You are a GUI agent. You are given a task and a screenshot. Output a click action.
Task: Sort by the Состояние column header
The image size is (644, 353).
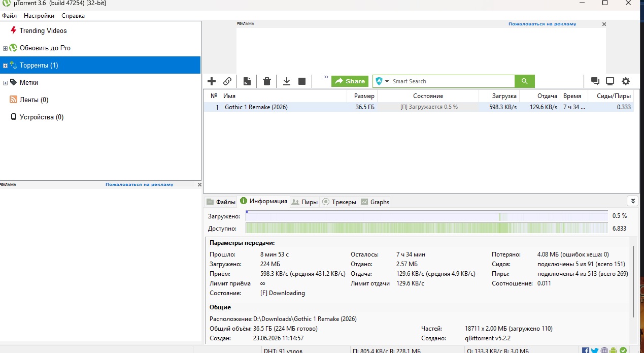point(428,96)
